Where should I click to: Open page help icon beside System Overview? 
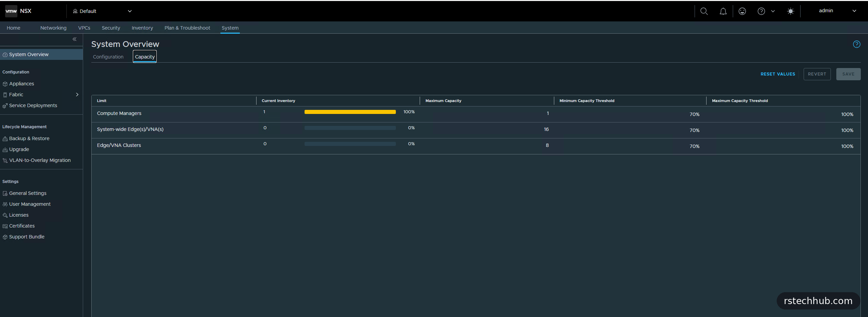856,44
